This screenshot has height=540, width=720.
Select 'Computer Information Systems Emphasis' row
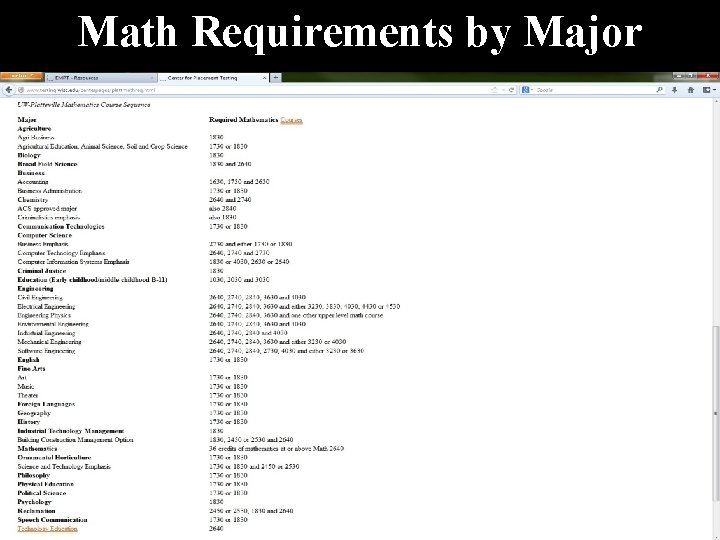[x=73, y=262]
